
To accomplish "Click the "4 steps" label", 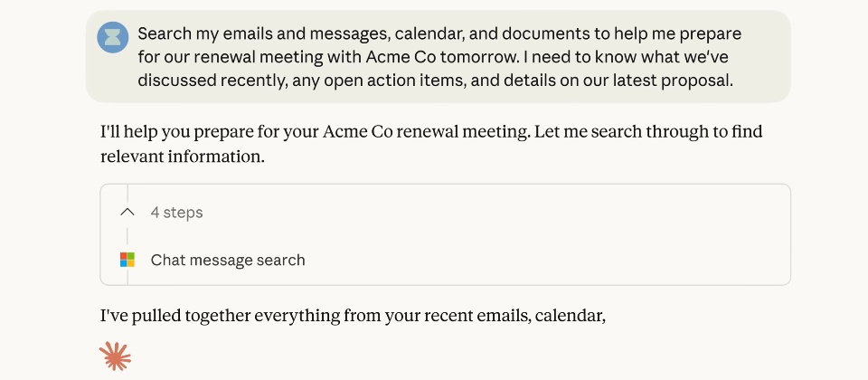I will [x=176, y=213].
